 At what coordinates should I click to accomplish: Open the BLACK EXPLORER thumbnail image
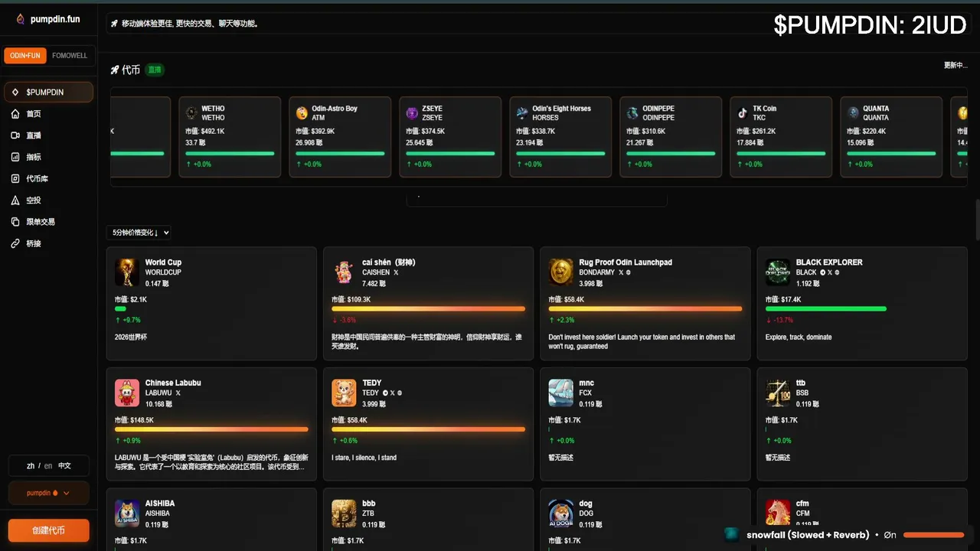click(778, 272)
